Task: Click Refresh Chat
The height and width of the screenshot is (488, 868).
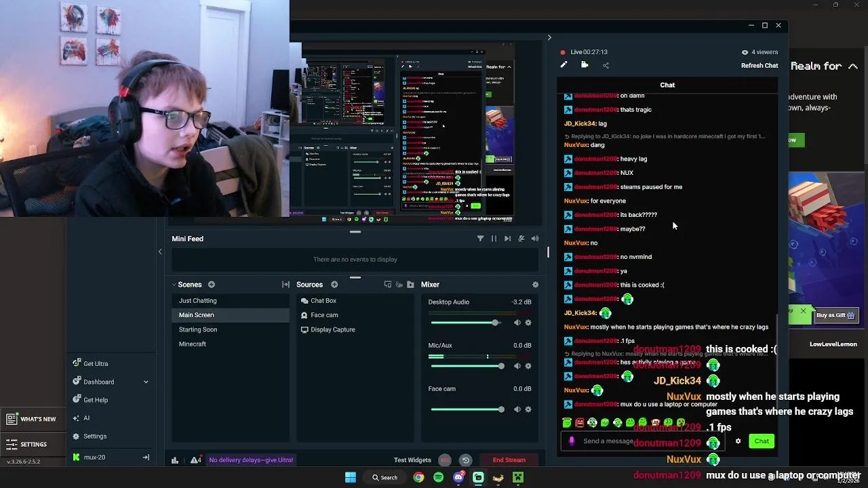Action: [759, 66]
